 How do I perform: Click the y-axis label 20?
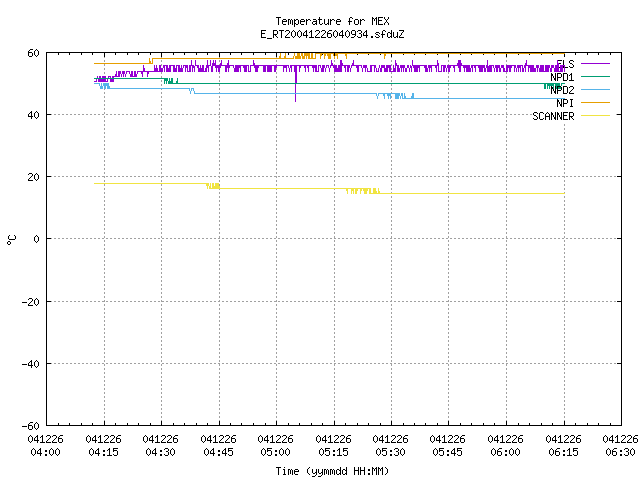[x=33, y=177]
